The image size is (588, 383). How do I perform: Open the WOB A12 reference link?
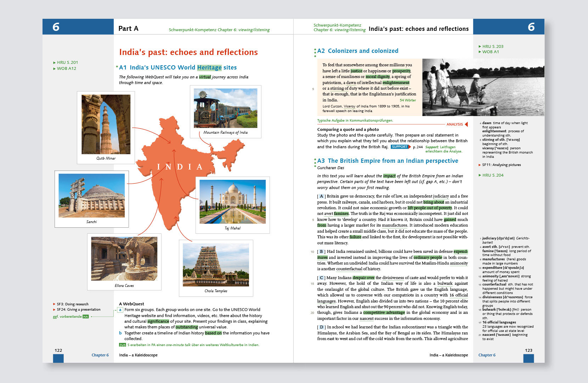pos(66,68)
